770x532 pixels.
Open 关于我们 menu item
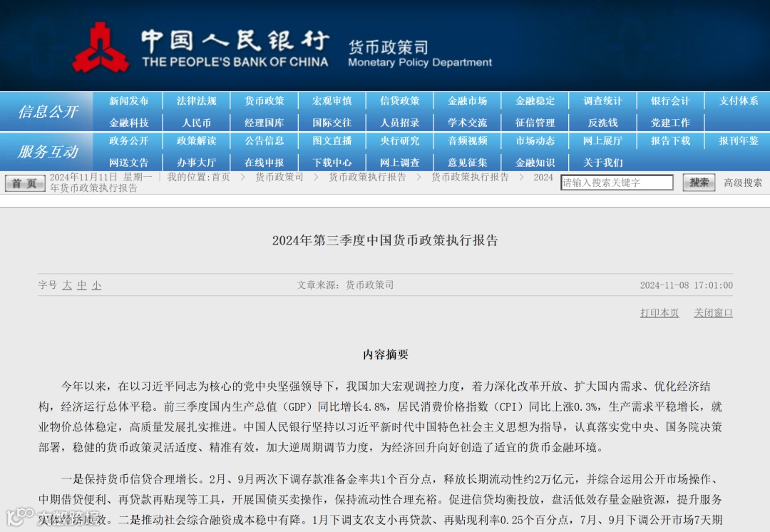[603, 163]
